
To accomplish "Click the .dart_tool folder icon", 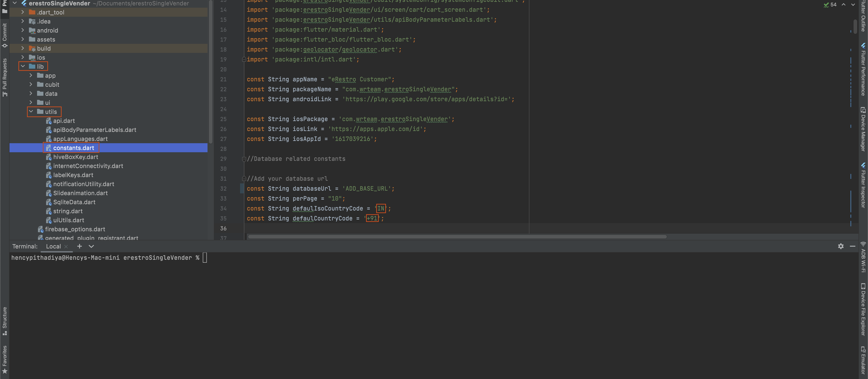I will [x=32, y=12].
